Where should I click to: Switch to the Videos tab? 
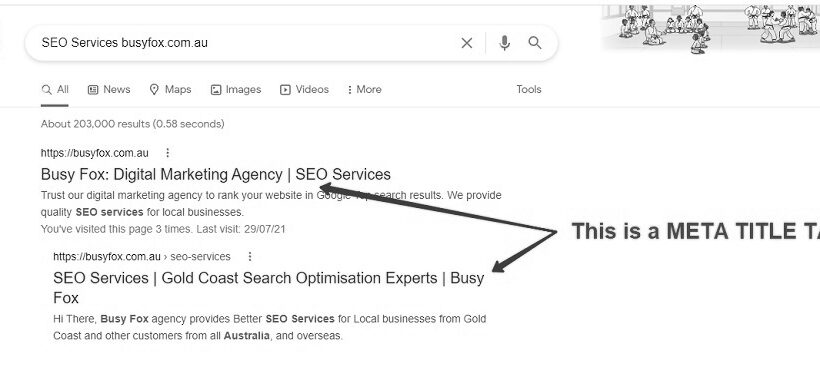point(304,89)
